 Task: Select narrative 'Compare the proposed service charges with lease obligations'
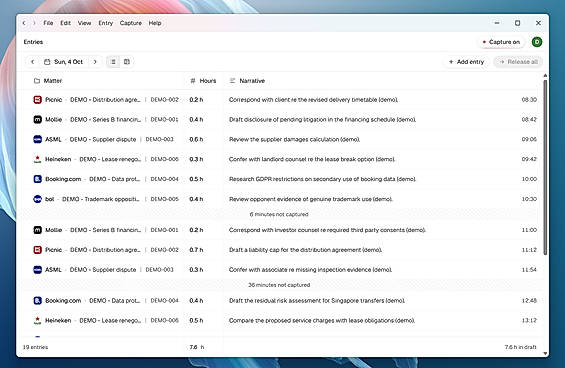pyautogui.click(x=322, y=320)
